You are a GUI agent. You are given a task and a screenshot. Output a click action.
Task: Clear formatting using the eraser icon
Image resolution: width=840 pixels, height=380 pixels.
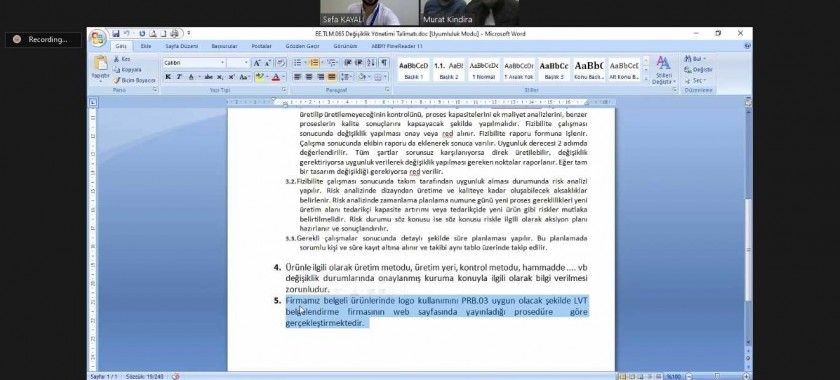point(280,63)
